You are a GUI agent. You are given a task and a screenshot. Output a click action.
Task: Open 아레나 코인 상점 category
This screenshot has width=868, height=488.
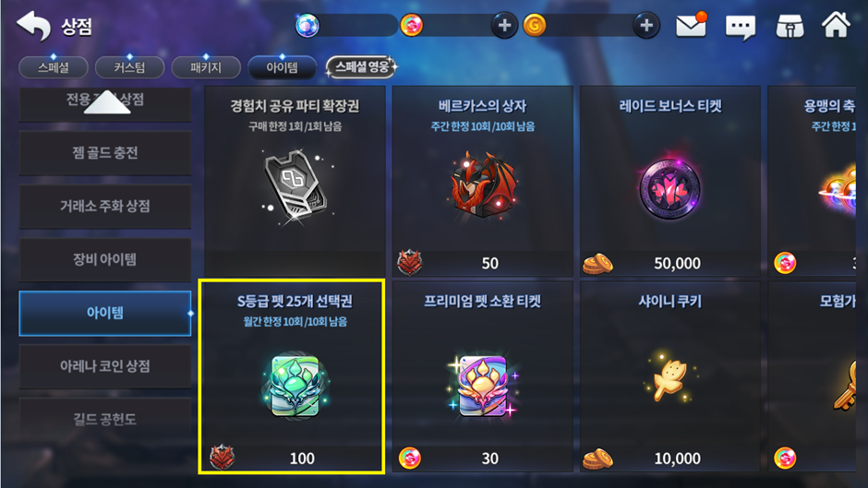pos(105,365)
